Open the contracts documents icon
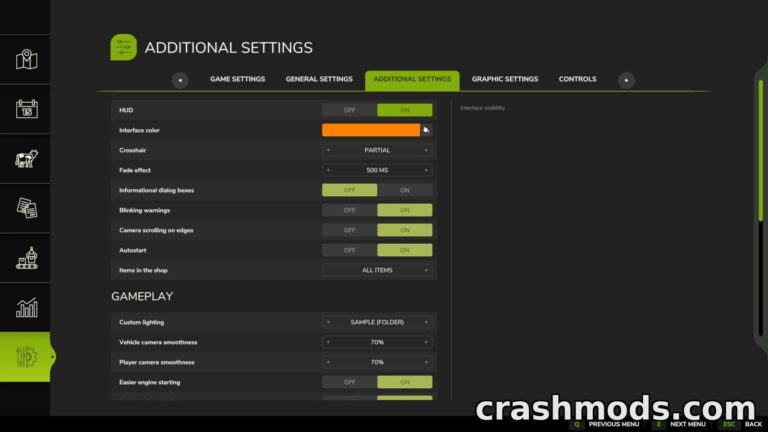The image size is (768, 432). (x=26, y=208)
